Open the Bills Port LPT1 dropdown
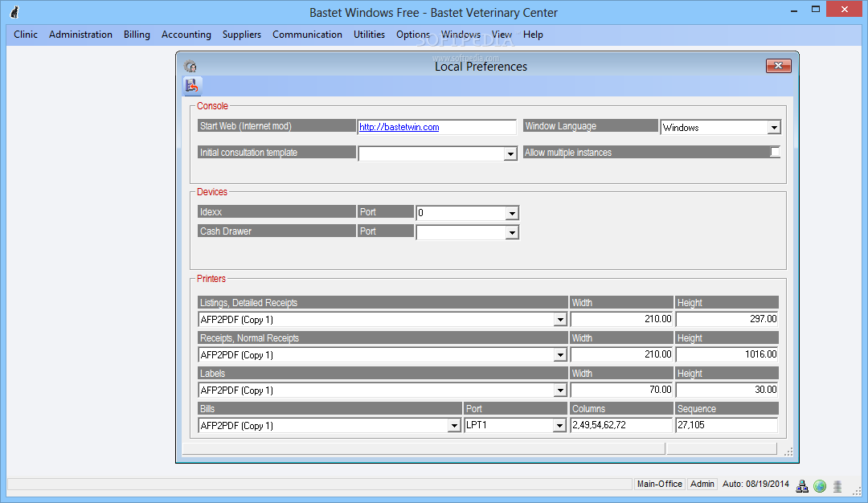The height and width of the screenshot is (503, 868). (559, 426)
